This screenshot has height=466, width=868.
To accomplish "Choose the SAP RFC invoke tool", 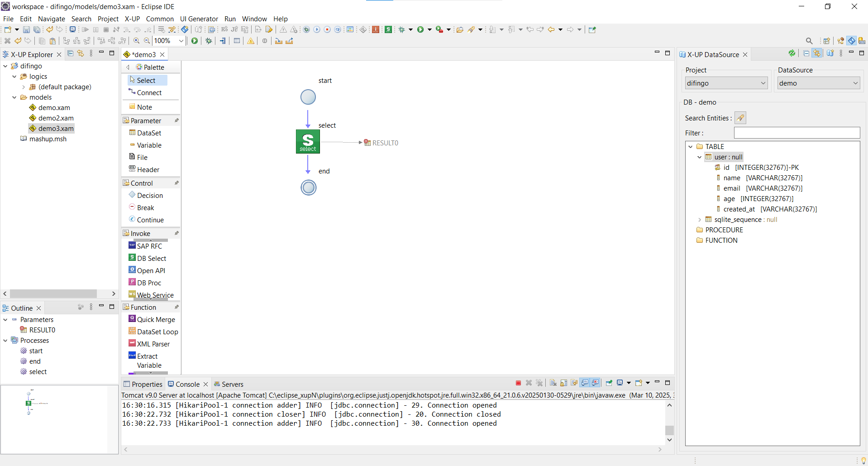I will tap(149, 246).
